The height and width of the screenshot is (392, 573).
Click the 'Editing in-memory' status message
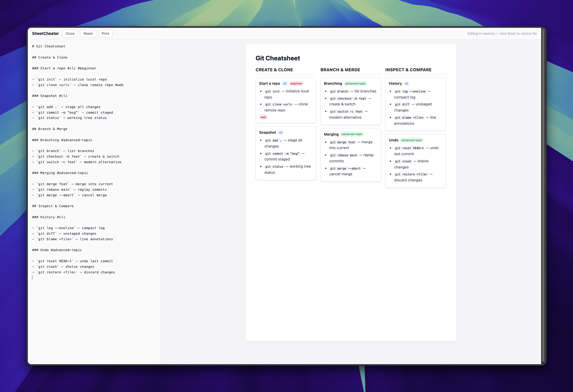[x=502, y=34]
